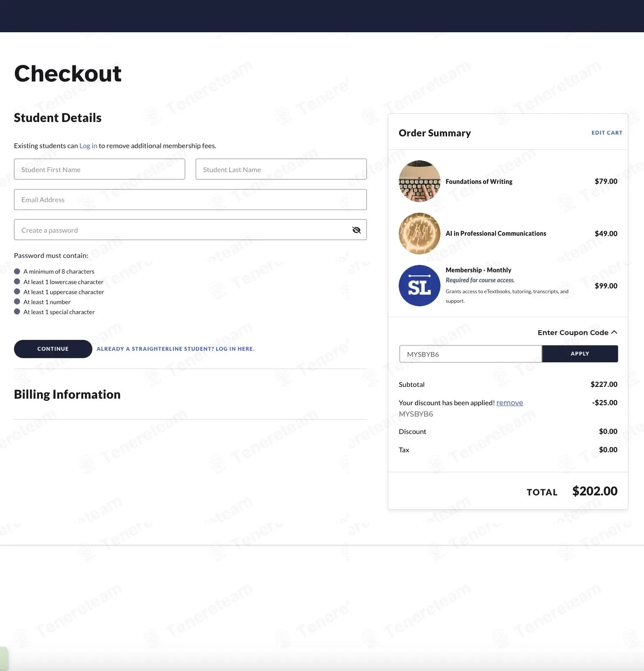This screenshot has width=644, height=671.
Task: Click the SL Membership logo icon
Action: (420, 286)
